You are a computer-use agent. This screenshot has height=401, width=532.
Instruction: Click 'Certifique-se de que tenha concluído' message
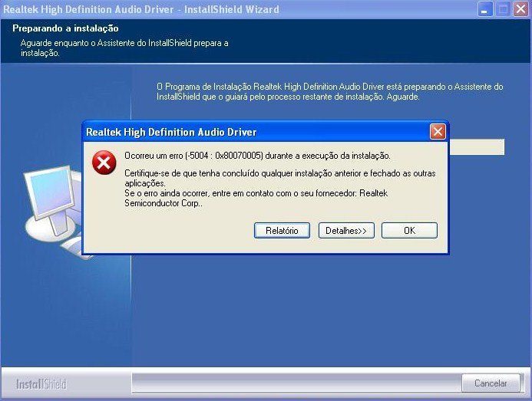coord(280,179)
